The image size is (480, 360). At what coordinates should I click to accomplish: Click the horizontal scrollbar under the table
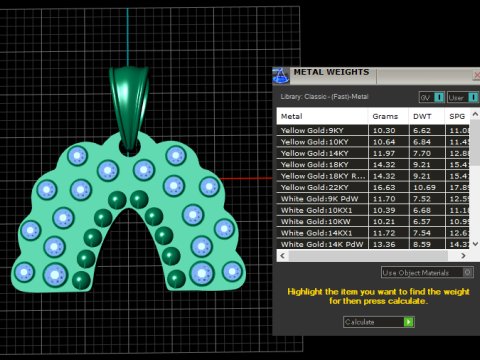[368, 256]
